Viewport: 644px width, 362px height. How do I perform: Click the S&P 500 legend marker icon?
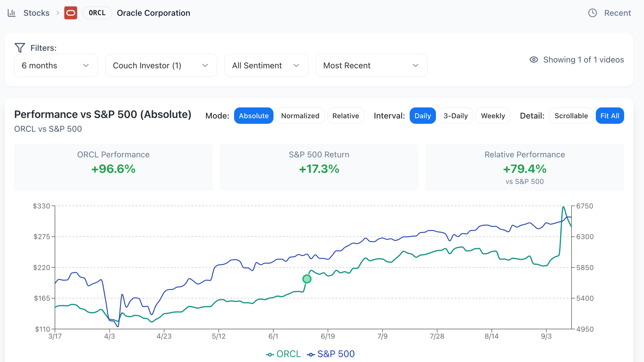pos(311,354)
